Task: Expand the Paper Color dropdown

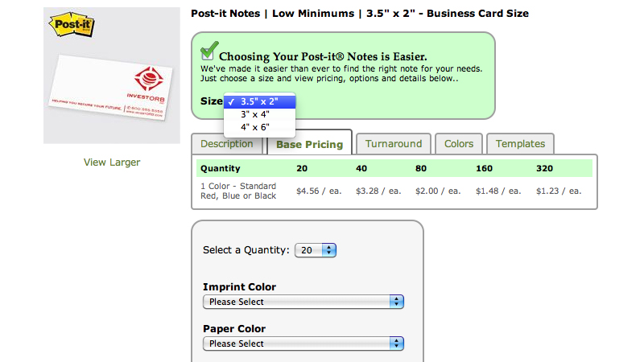Action: [x=303, y=343]
